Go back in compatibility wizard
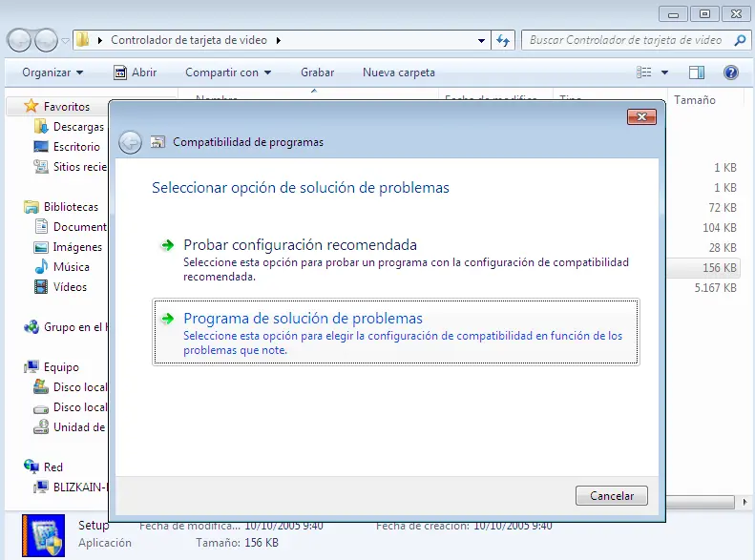The width and height of the screenshot is (755, 560). point(130,142)
